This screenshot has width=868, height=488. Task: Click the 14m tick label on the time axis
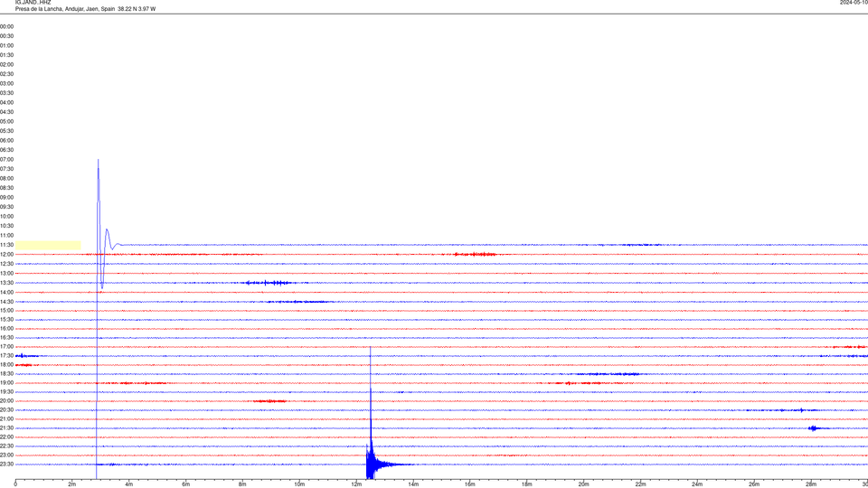[413, 484]
